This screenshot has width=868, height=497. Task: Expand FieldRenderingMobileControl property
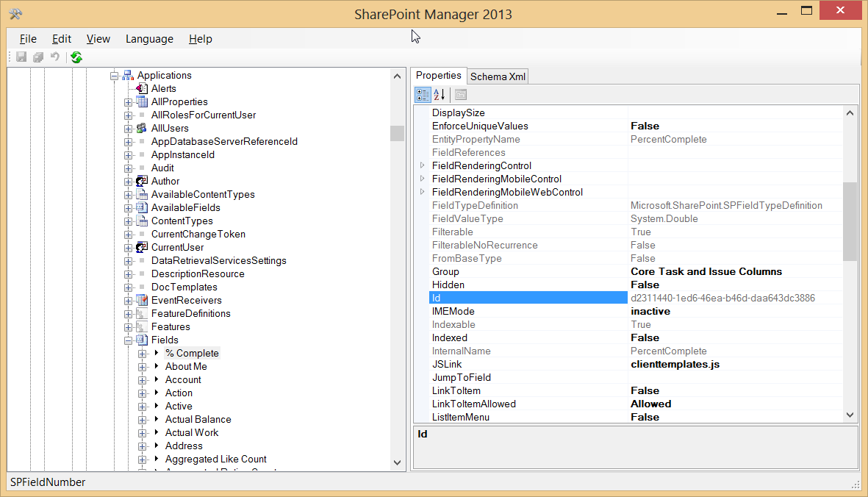click(x=423, y=179)
